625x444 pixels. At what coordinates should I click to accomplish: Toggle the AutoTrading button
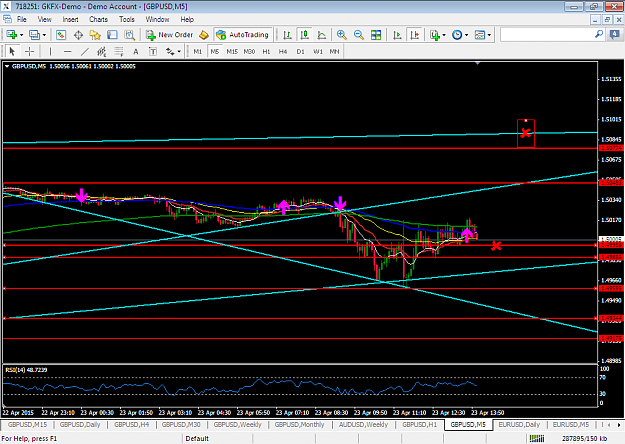point(243,35)
